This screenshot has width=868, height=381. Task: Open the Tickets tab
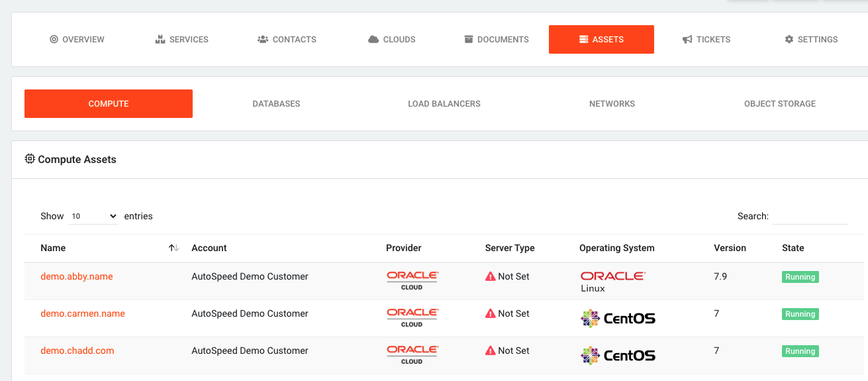pos(706,39)
